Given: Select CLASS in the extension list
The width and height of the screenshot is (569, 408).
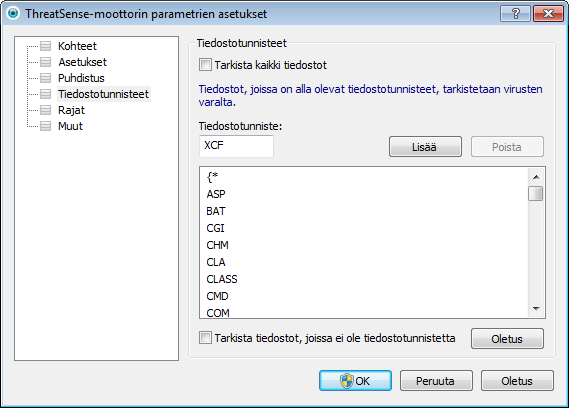Looking at the screenshot, I should pos(222,279).
